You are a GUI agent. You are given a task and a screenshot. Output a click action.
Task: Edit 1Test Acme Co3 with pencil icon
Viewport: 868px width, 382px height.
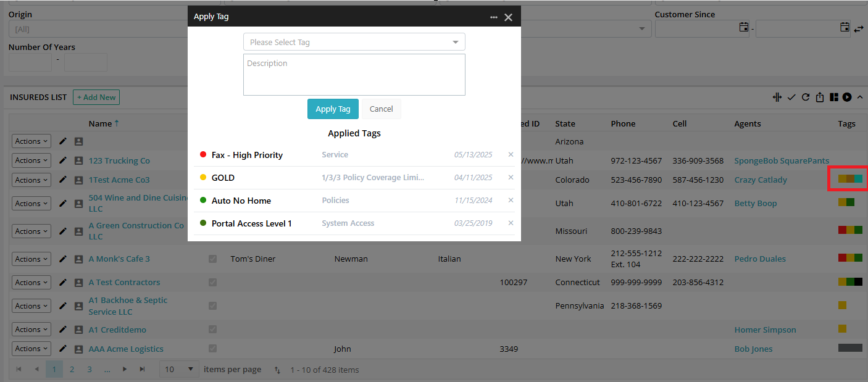(62, 180)
